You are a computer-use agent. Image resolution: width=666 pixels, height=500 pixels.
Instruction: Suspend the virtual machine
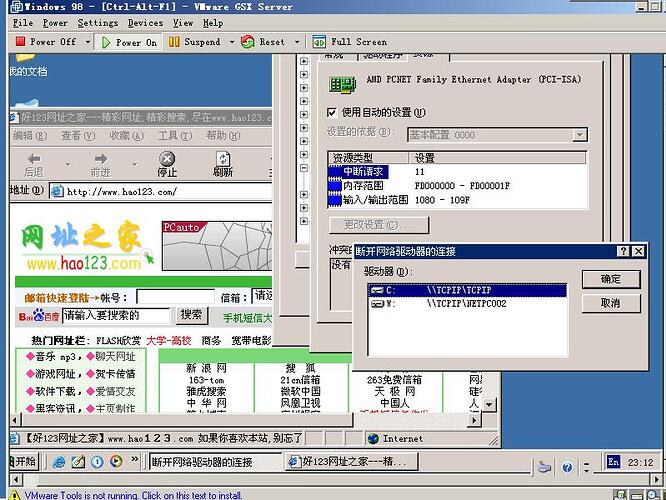pyautogui.click(x=195, y=42)
